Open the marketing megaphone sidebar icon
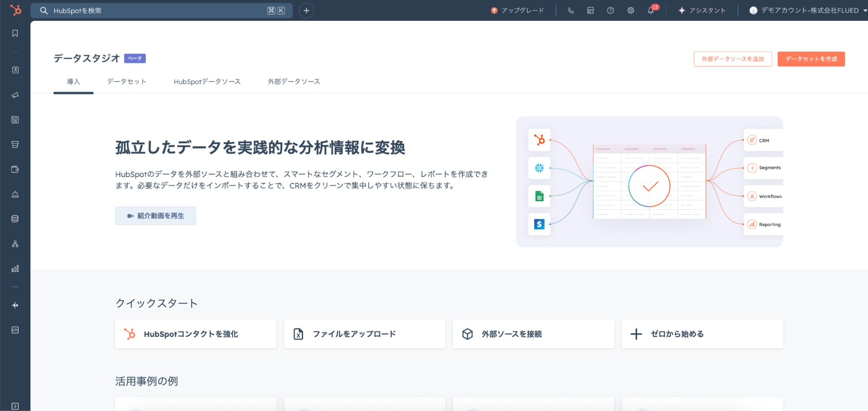This screenshot has width=868, height=411. 15,95
